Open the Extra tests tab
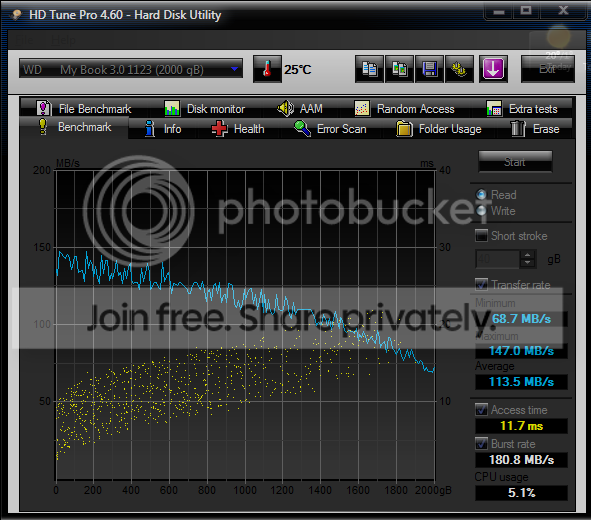Viewport: 591px width, 520px height. [522, 109]
